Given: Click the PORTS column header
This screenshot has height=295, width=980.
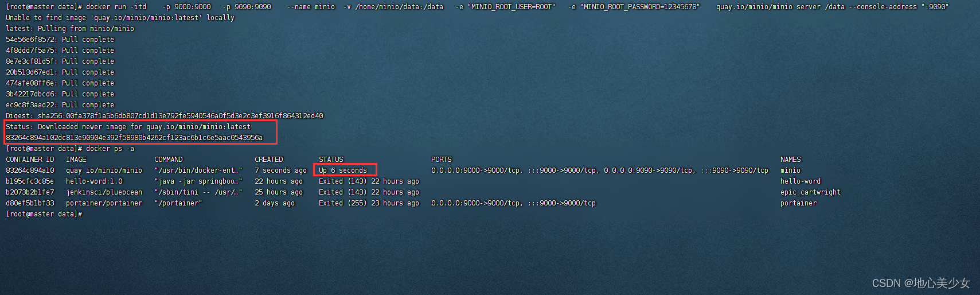Looking at the screenshot, I should click(442, 160).
